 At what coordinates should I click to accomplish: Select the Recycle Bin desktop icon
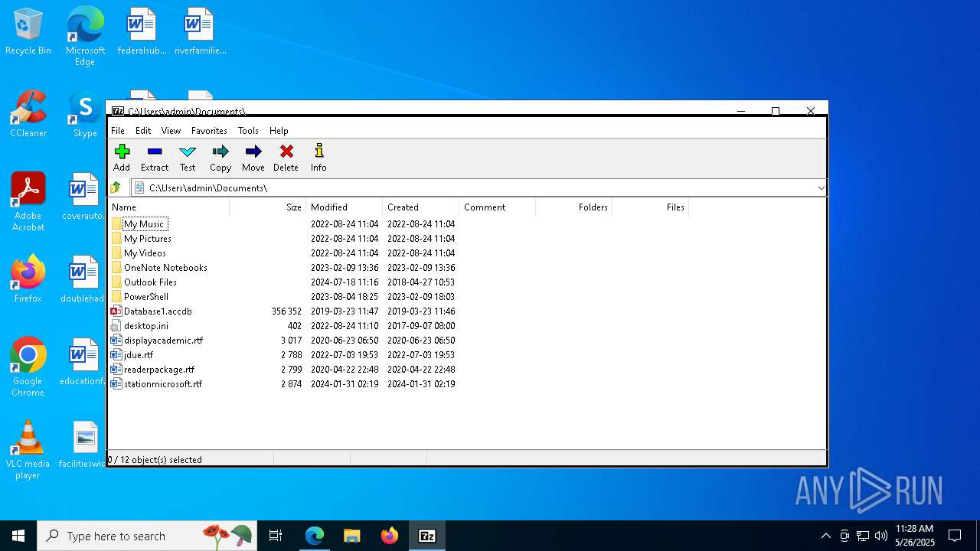28,32
